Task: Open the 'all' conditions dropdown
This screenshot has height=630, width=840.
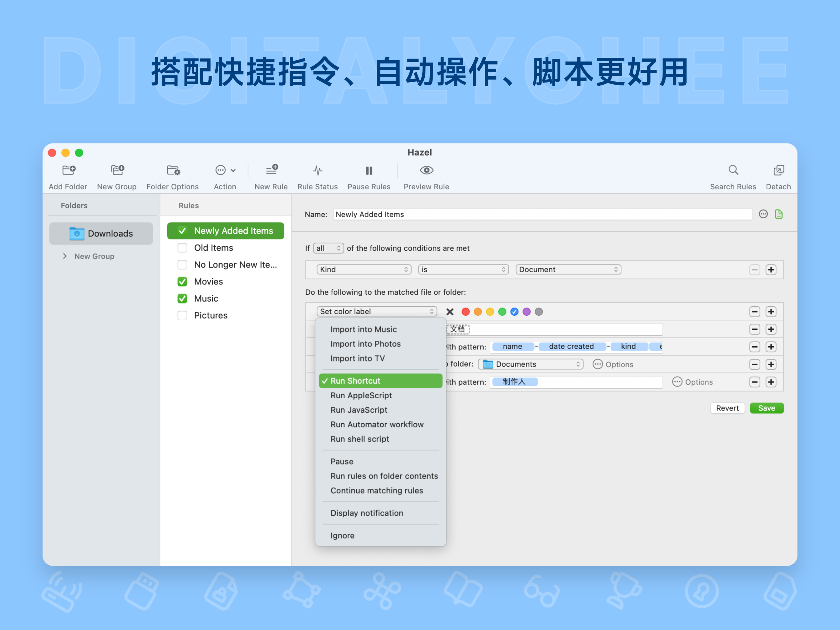Action: 328,248
